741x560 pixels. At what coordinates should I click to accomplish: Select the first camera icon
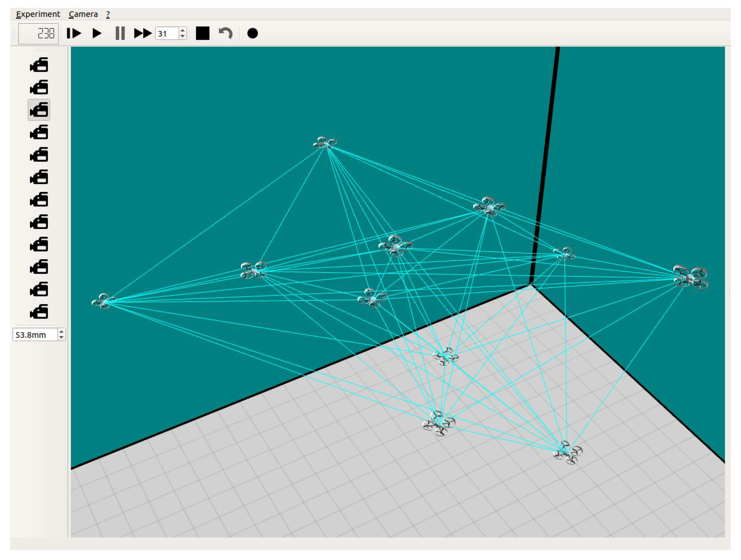[39, 65]
